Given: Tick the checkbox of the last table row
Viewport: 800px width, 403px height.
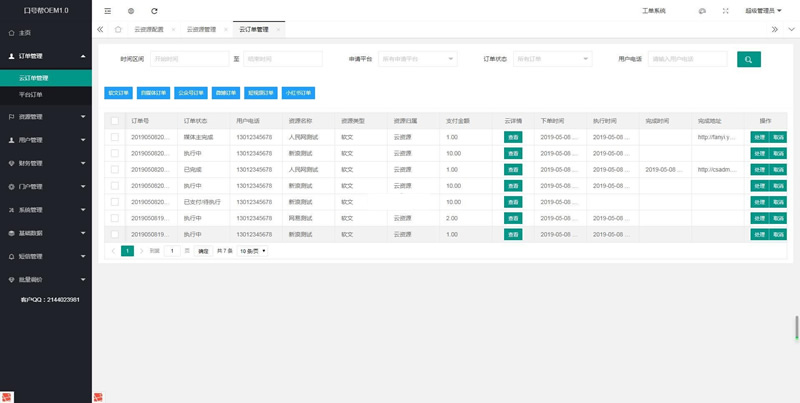Looking at the screenshot, I should tap(115, 234).
